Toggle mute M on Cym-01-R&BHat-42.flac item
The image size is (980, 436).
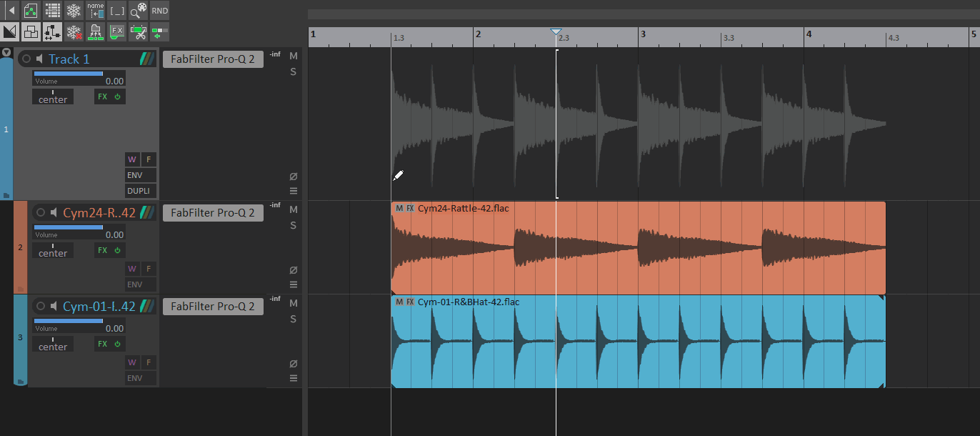[x=399, y=302]
